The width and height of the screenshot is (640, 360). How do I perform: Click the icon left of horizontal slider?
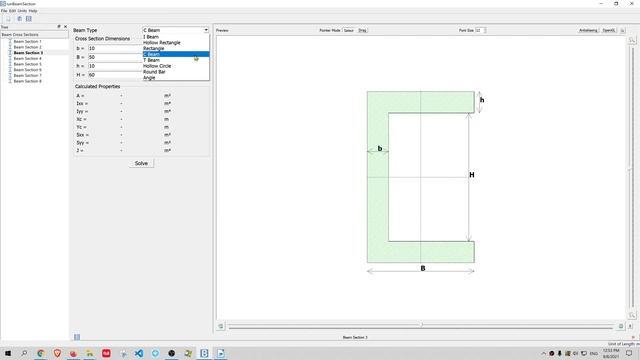[x=221, y=326]
